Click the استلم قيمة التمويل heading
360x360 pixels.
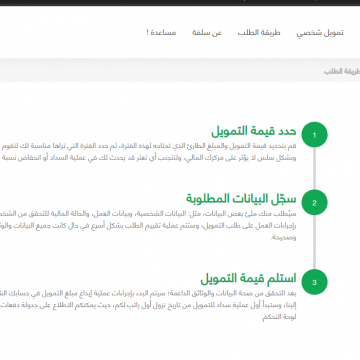(248, 278)
